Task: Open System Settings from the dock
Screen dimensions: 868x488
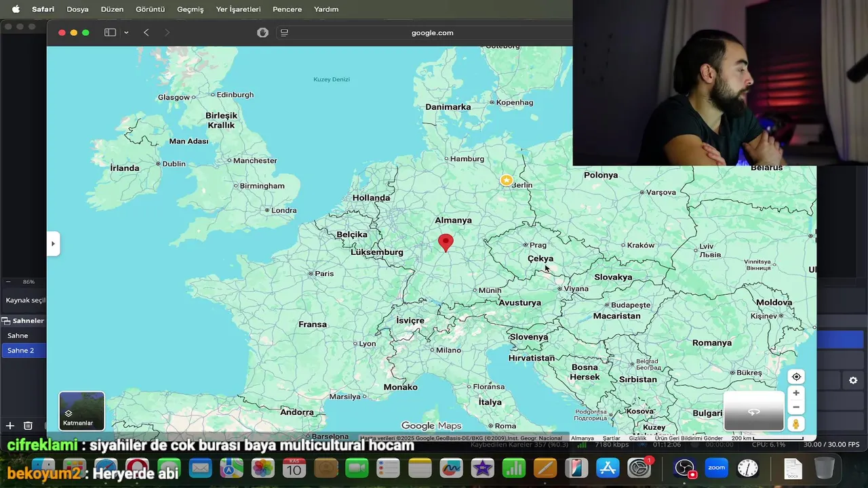Action: [x=639, y=468]
